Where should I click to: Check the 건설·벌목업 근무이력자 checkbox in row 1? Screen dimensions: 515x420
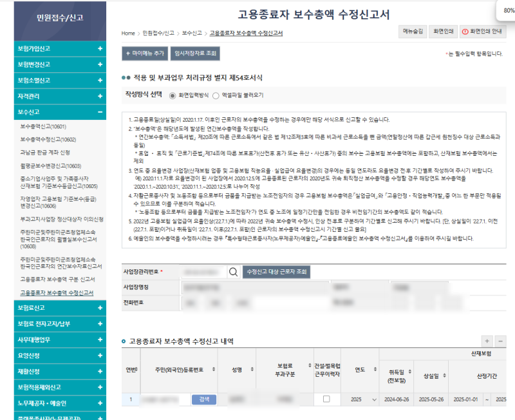[x=326, y=399]
